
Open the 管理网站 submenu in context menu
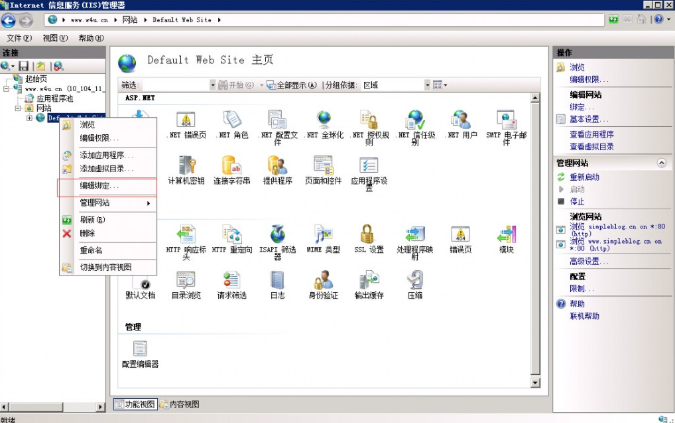pyautogui.click(x=107, y=203)
